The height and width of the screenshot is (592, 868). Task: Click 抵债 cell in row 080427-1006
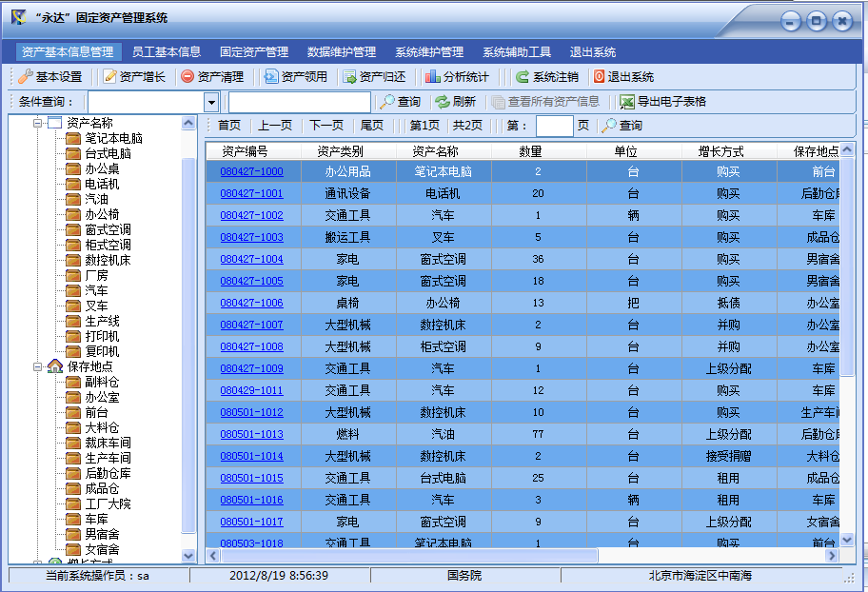click(x=728, y=303)
